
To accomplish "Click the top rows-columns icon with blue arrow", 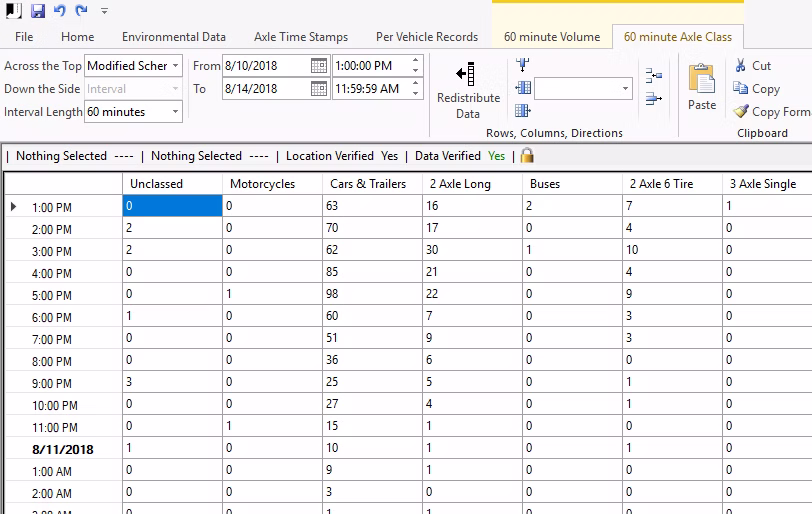I will click(x=523, y=65).
